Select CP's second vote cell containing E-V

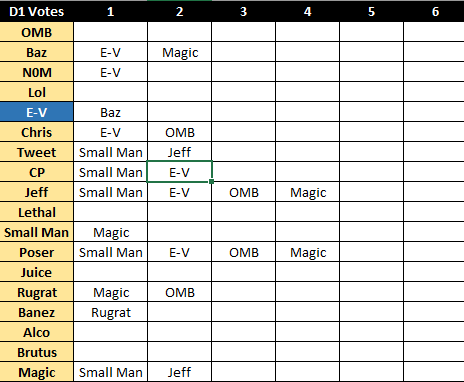[x=179, y=172]
